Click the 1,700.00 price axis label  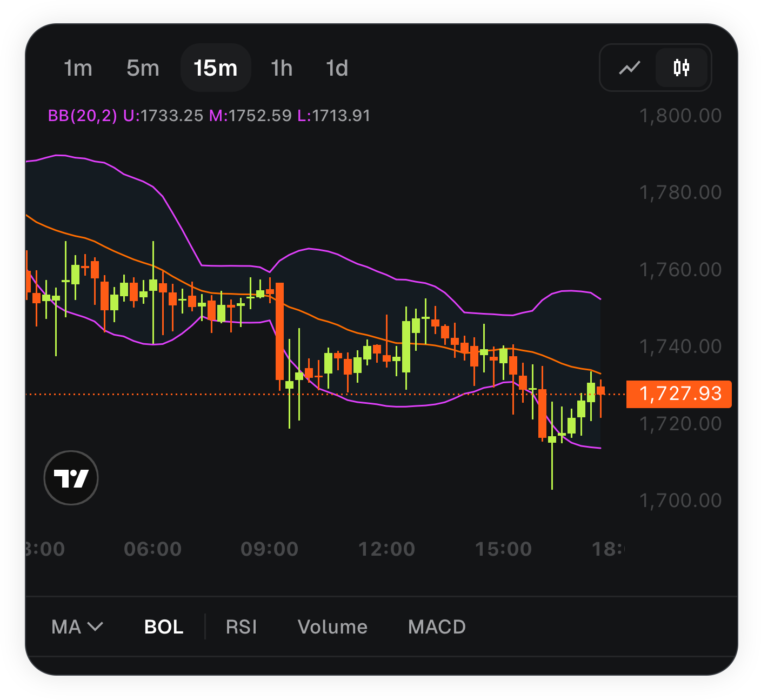(680, 501)
